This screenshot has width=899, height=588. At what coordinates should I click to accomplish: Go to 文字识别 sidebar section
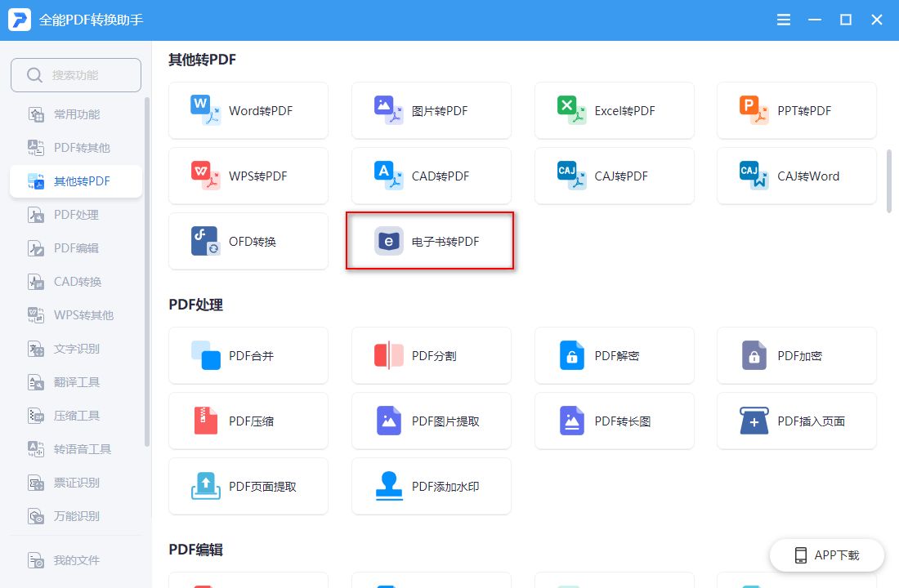click(76, 349)
